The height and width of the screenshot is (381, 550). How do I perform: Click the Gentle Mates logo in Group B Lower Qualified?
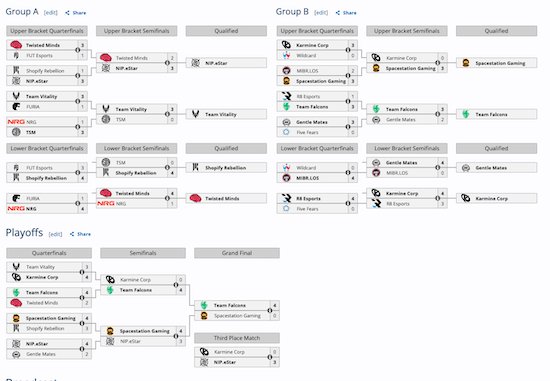(466, 168)
